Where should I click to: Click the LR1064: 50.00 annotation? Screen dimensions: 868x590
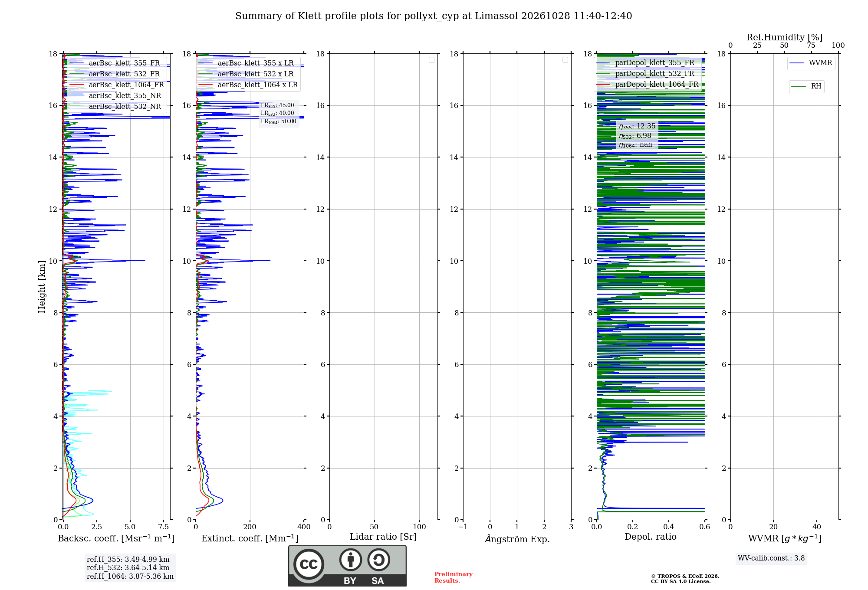[279, 121]
